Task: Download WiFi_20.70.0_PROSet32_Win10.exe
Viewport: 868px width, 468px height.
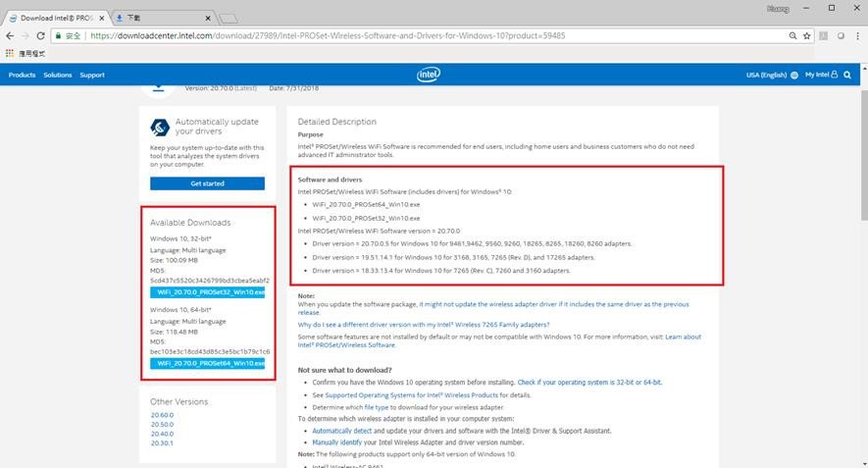Action: [x=208, y=292]
